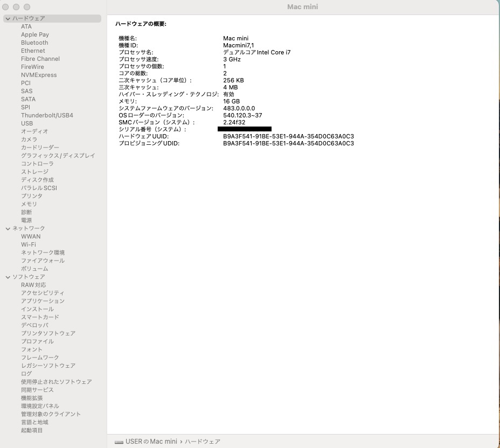Select NVMExpress in the hardware list
This screenshot has height=448, width=500.
pos(39,75)
